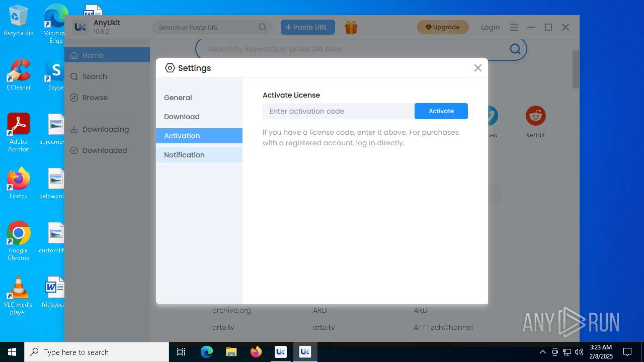The width and height of the screenshot is (644, 362).
Task: Click archive.org in the site list
Action: [x=231, y=310]
